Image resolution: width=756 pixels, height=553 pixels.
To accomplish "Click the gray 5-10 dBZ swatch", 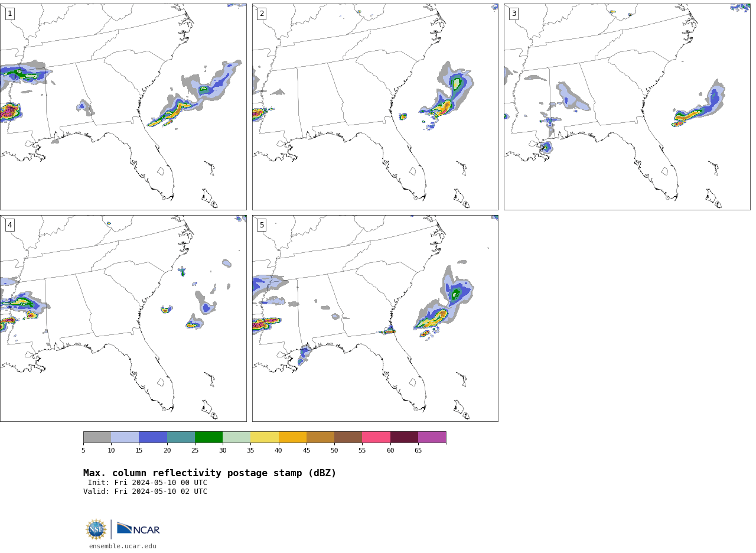I will 97,437.
